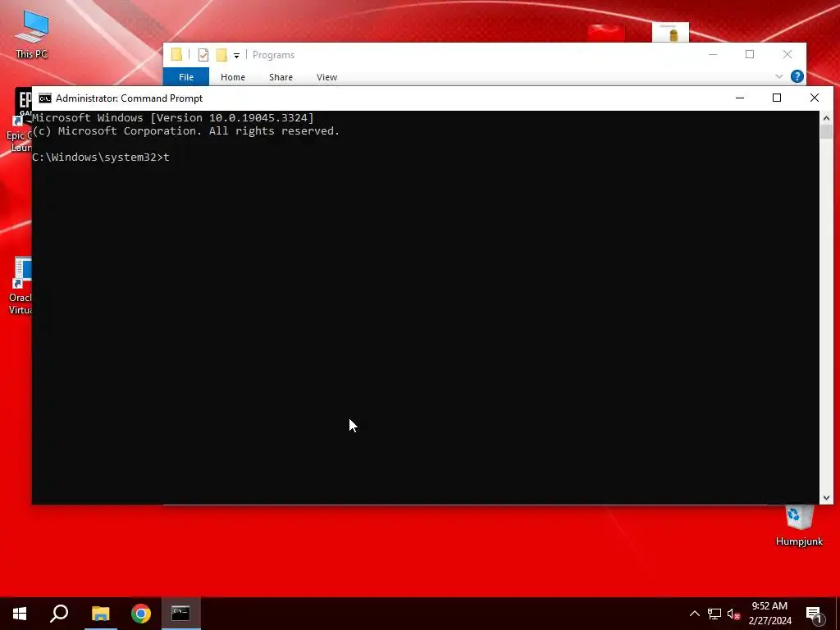Select the Epic Games Launcher desktop shortcut
840x630 pixels.
click(20, 121)
